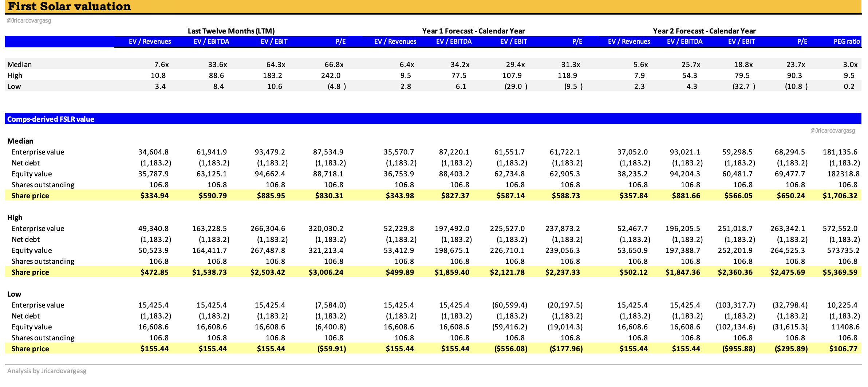Click the High LTM P/E value 242.0

click(331, 75)
